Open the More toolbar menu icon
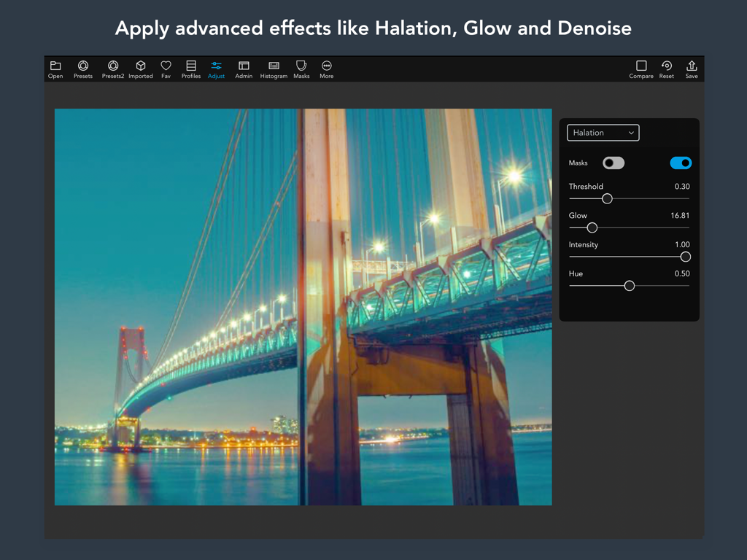Screen dimensions: 747x560 pyautogui.click(x=326, y=69)
